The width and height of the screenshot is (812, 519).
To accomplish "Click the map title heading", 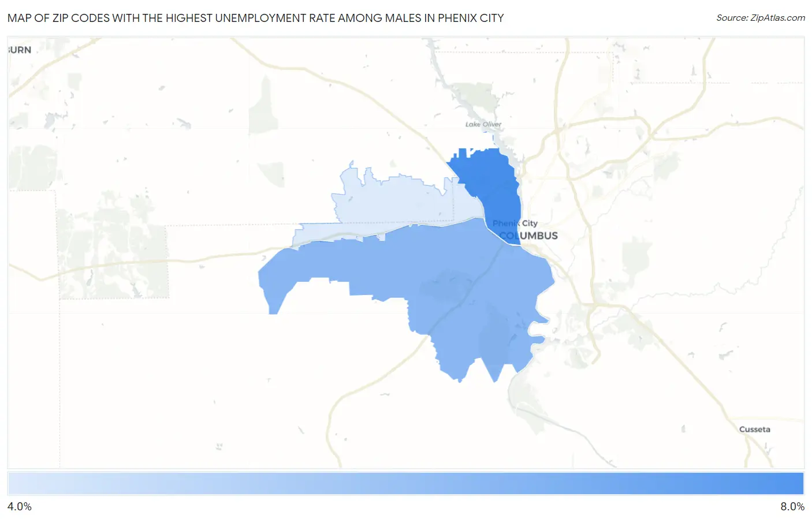I will pyautogui.click(x=256, y=18).
